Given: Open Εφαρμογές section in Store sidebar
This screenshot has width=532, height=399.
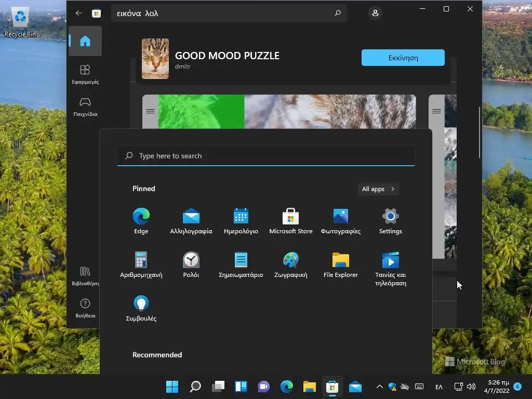Looking at the screenshot, I should pos(85,75).
